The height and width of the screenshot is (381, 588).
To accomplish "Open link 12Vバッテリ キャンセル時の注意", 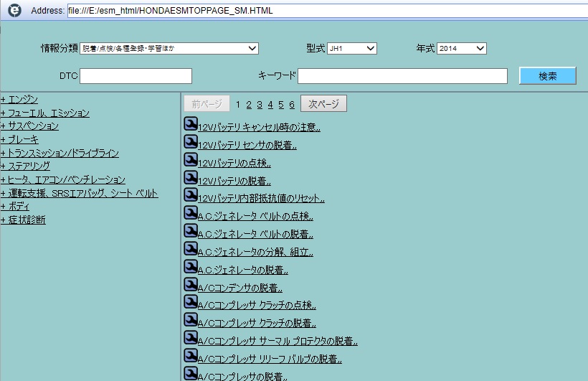I will point(259,128).
